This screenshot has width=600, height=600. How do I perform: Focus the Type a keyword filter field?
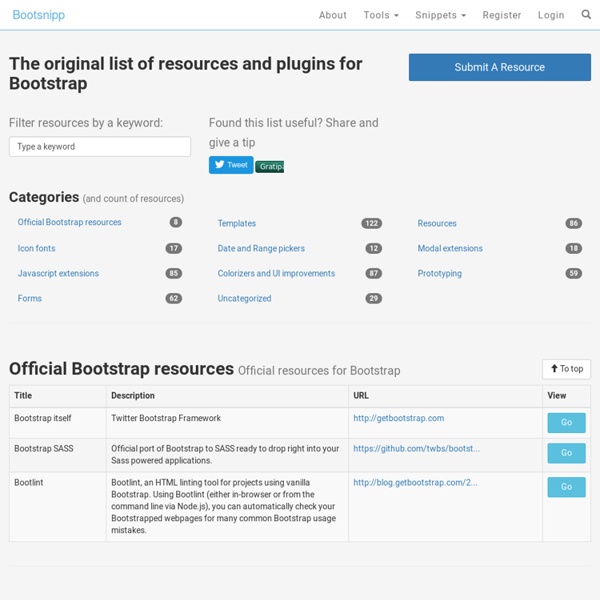(100, 147)
